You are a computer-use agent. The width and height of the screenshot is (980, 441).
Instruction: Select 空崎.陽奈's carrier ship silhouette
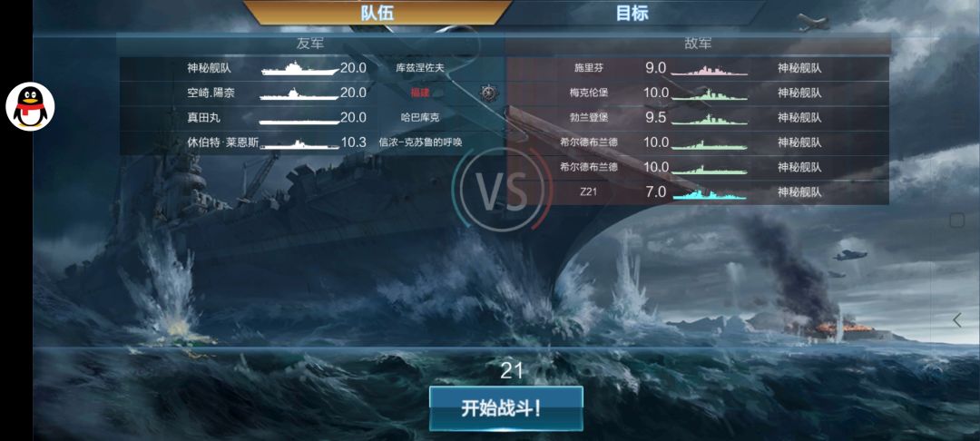point(299,93)
